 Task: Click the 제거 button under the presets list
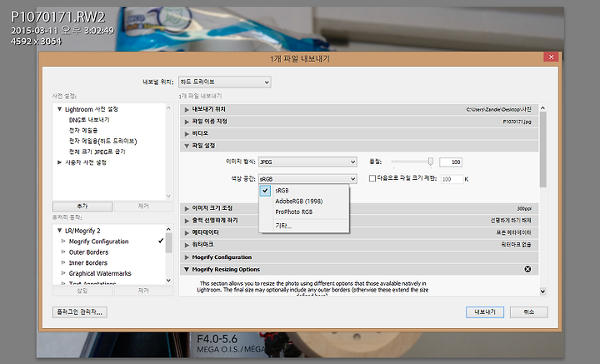click(143, 207)
